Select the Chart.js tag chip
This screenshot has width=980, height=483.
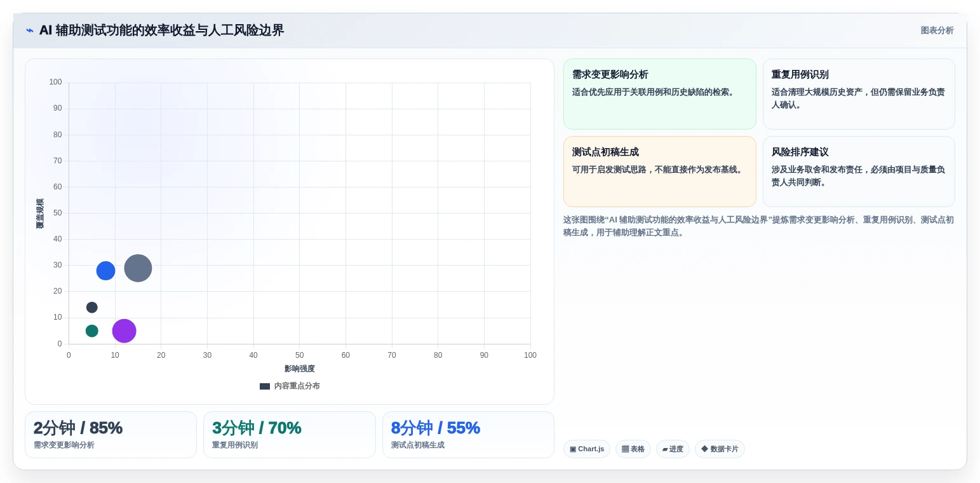point(587,449)
